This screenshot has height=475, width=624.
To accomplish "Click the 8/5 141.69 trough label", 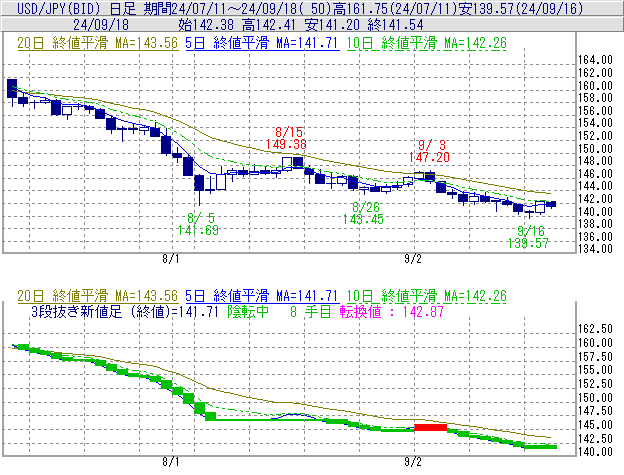I will coord(198,224).
